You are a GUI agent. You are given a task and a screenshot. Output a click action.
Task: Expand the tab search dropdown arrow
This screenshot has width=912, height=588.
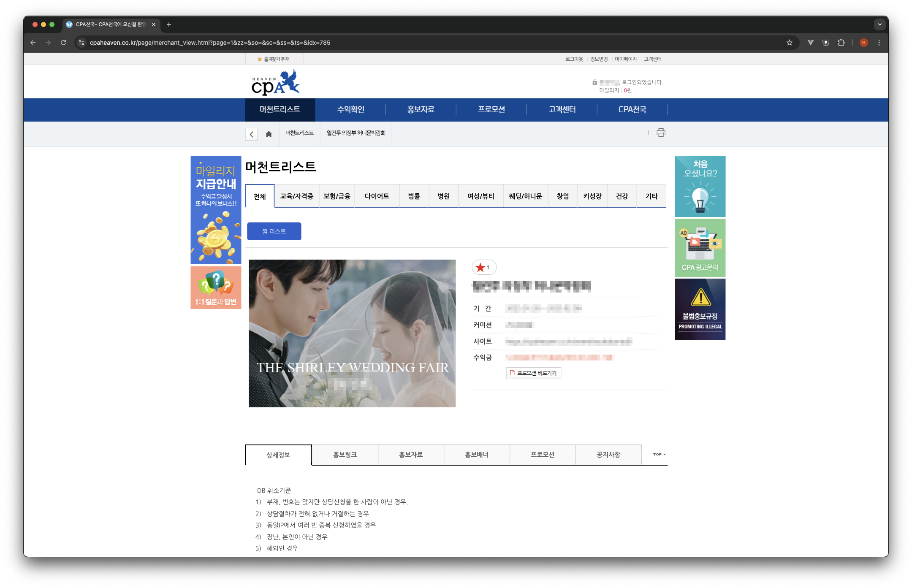tap(880, 24)
